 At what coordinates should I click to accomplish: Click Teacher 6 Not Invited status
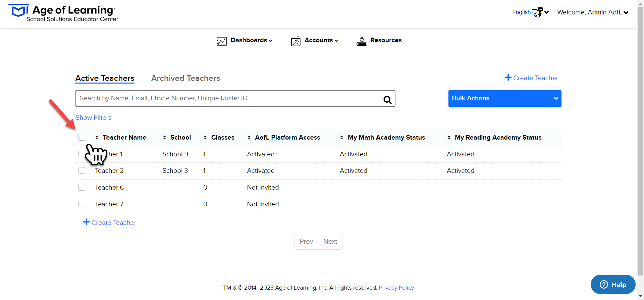[263, 187]
